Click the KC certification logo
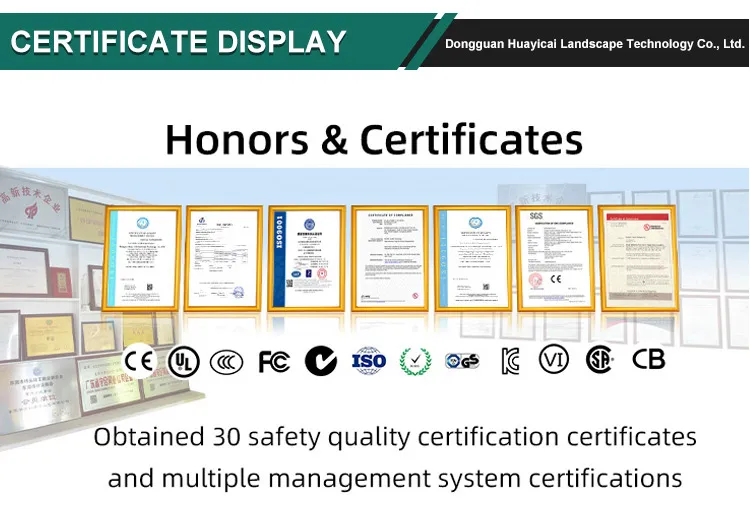750x518 pixels. [x=510, y=360]
